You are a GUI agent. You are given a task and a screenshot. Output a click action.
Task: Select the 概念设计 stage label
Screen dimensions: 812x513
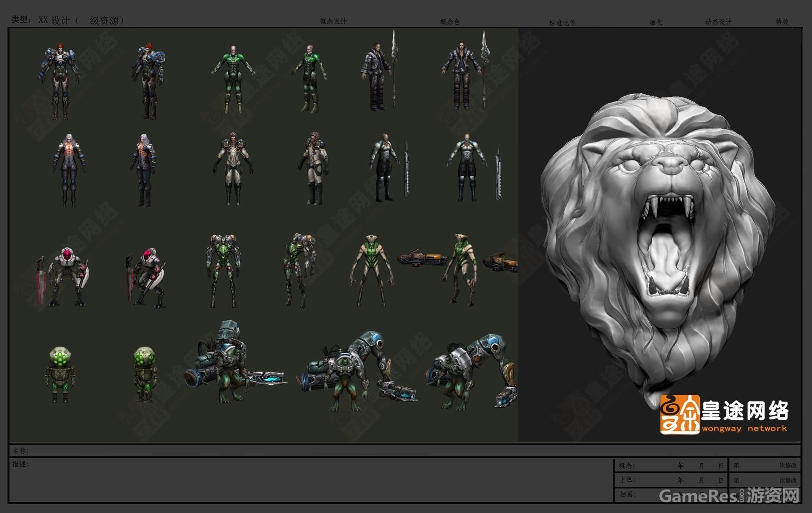(x=333, y=21)
